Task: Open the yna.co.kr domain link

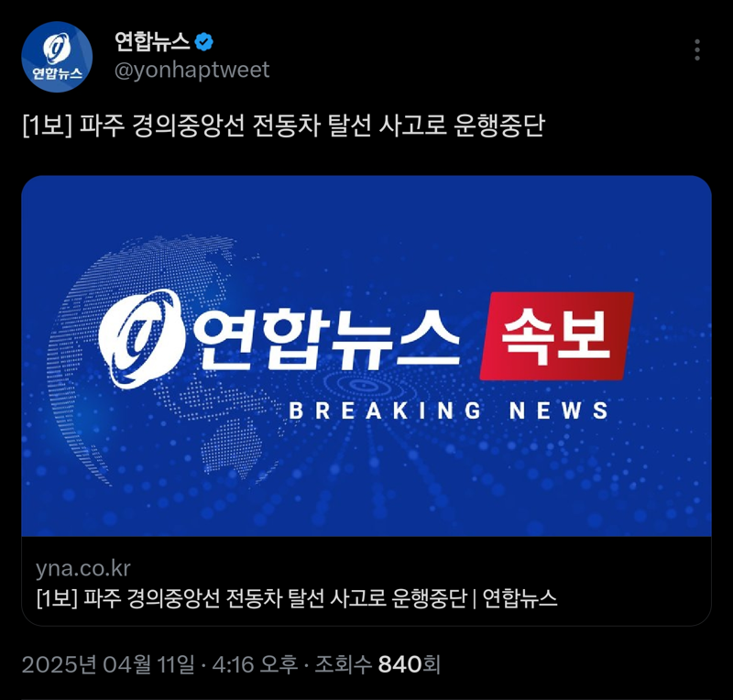Action: tap(83, 569)
